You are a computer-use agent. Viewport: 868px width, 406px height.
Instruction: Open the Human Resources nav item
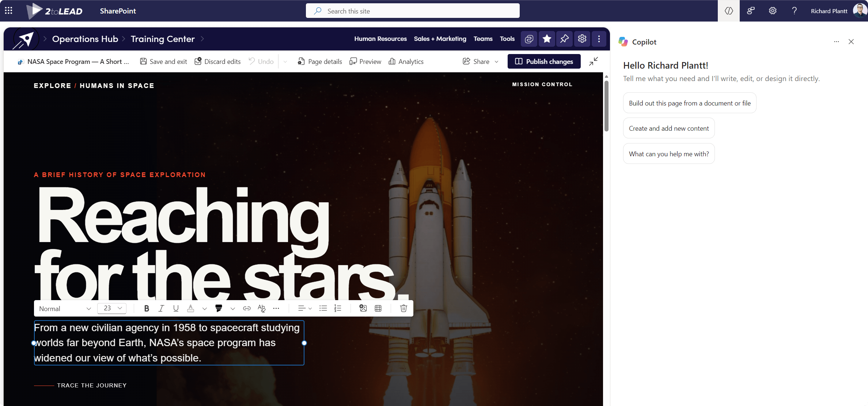click(380, 39)
